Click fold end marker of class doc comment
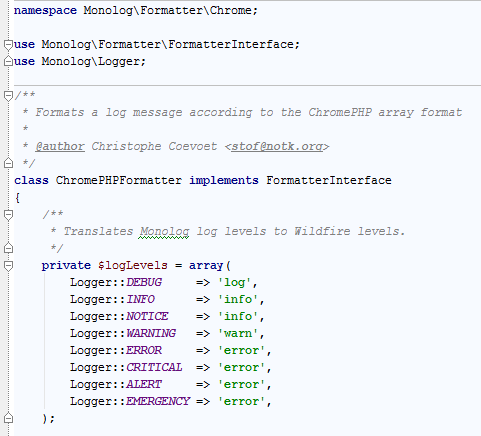This screenshot has width=481, height=436. [8, 163]
